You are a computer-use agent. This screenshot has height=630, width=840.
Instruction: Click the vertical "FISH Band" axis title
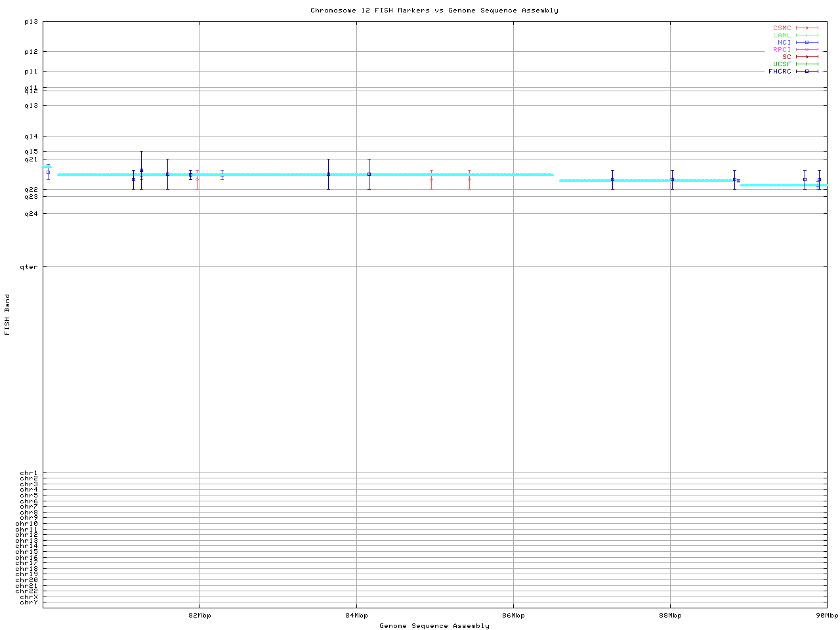point(8,314)
